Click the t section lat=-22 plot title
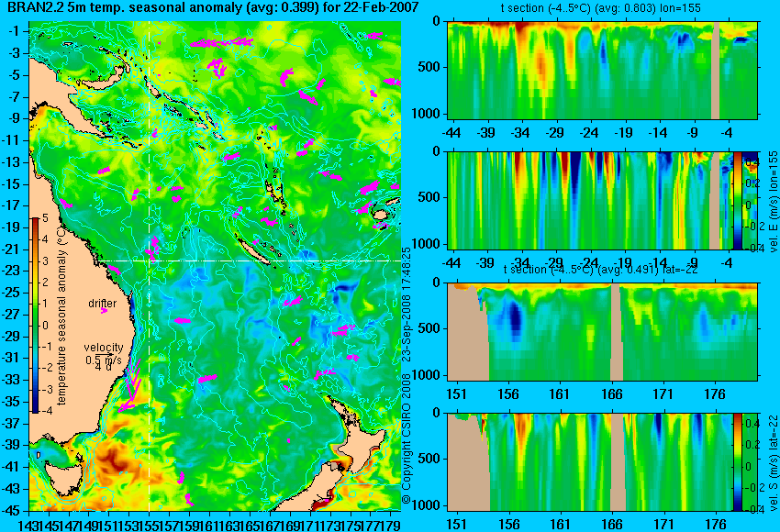This screenshot has width=780, height=532. (601, 270)
